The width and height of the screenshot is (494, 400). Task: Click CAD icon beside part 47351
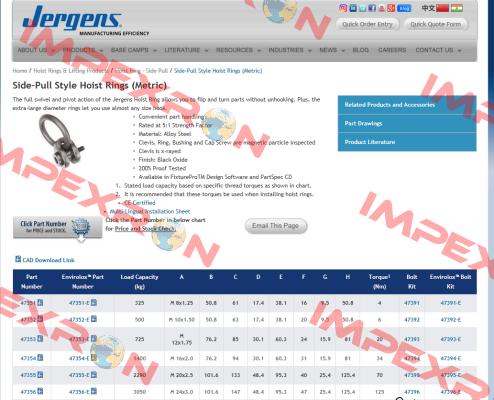pos(40,303)
